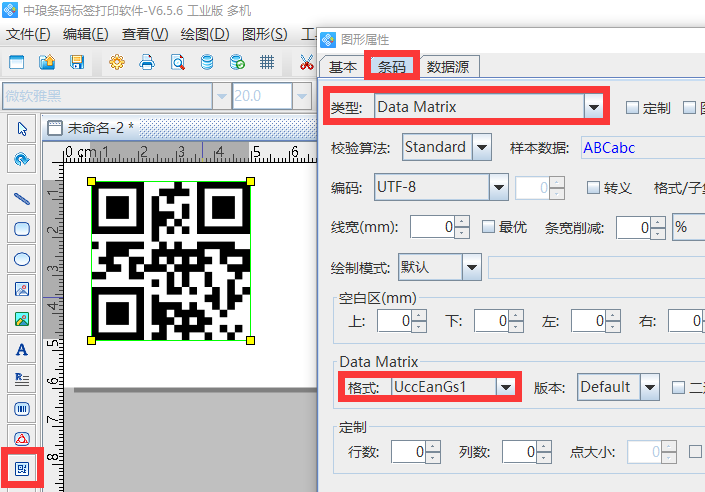Screen dimensions: 705x492
Task: Select the rich text tool
Action: [x=22, y=379]
